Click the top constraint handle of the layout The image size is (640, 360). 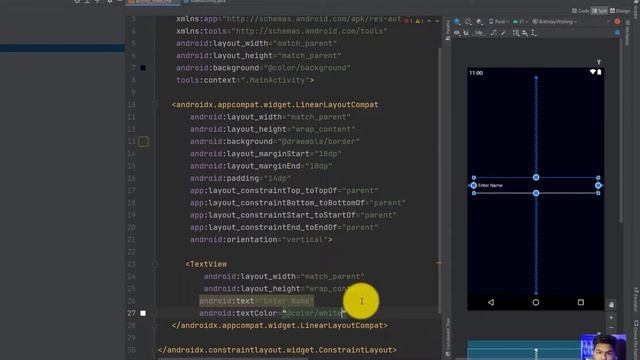pos(536,177)
